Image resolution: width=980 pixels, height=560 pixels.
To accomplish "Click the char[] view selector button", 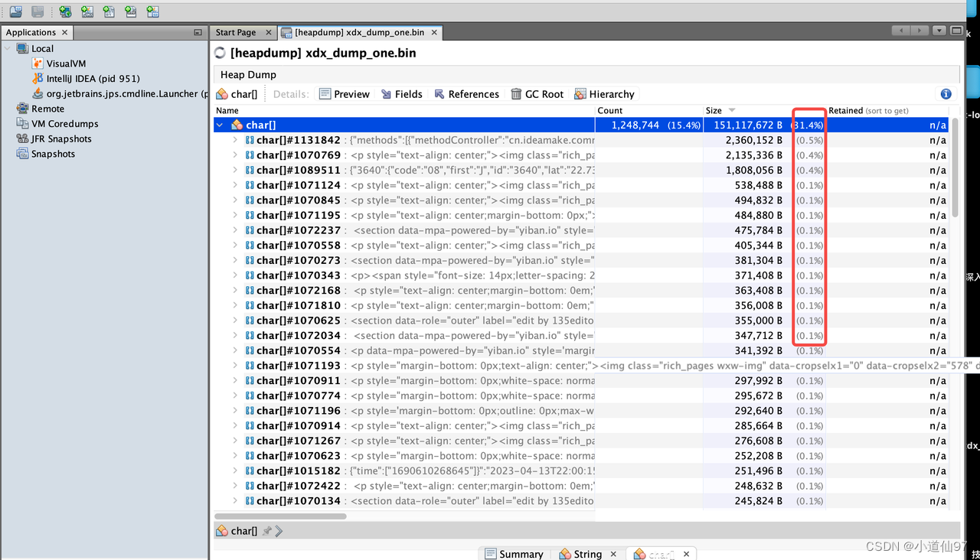I will (237, 94).
